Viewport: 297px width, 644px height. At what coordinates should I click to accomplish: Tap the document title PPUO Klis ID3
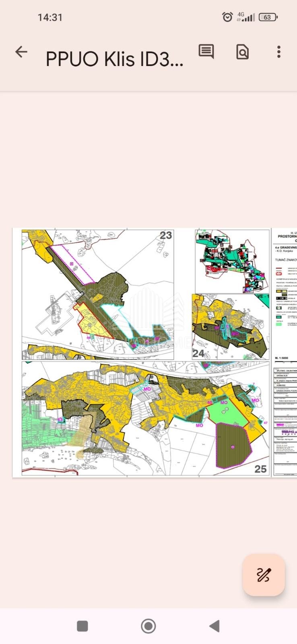[x=114, y=59]
